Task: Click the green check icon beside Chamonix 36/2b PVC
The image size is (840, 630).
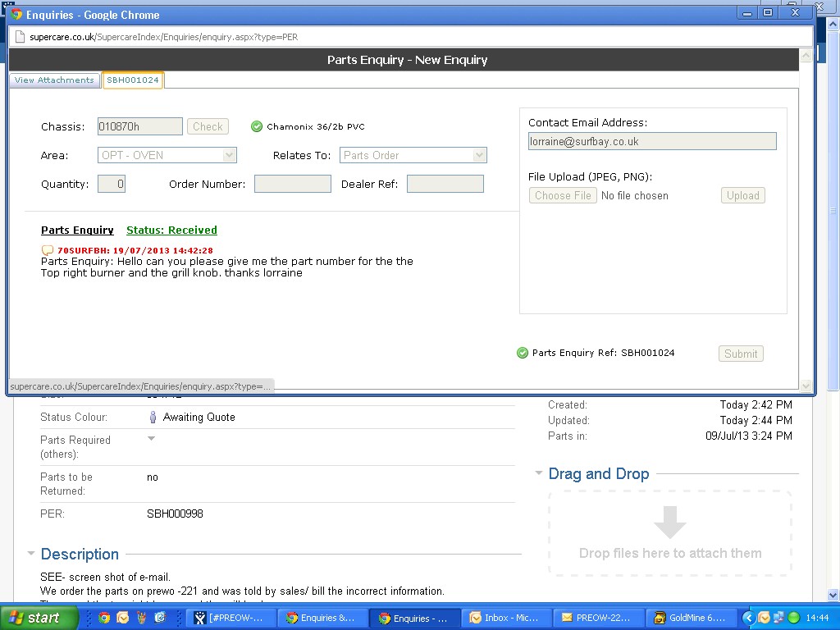Action: [x=257, y=126]
